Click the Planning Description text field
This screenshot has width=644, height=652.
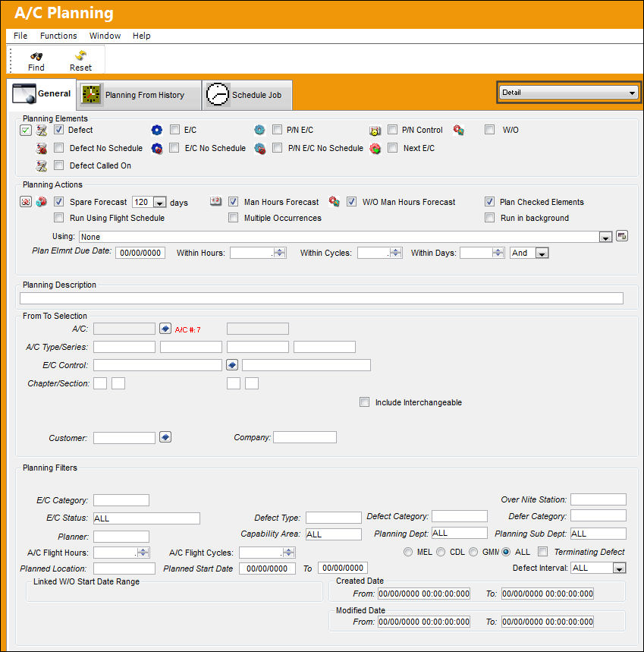[321, 298]
